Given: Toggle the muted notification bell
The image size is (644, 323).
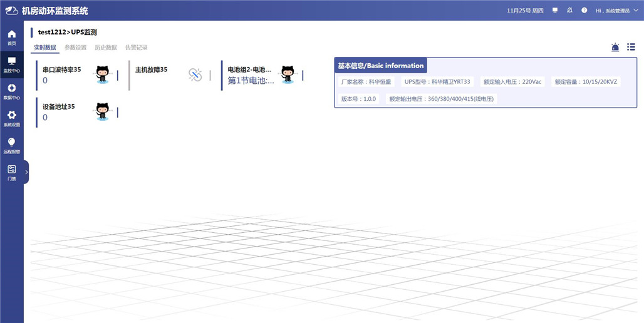Looking at the screenshot, I should point(569,11).
